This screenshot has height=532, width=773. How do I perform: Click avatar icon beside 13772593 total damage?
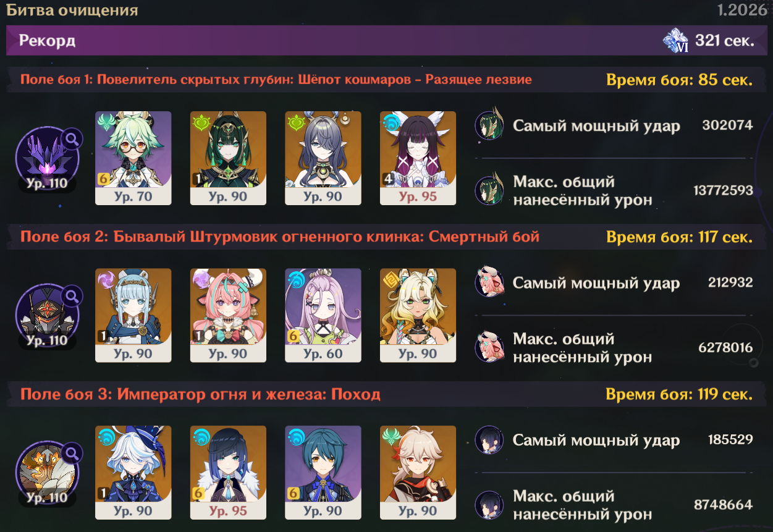pyautogui.click(x=489, y=190)
